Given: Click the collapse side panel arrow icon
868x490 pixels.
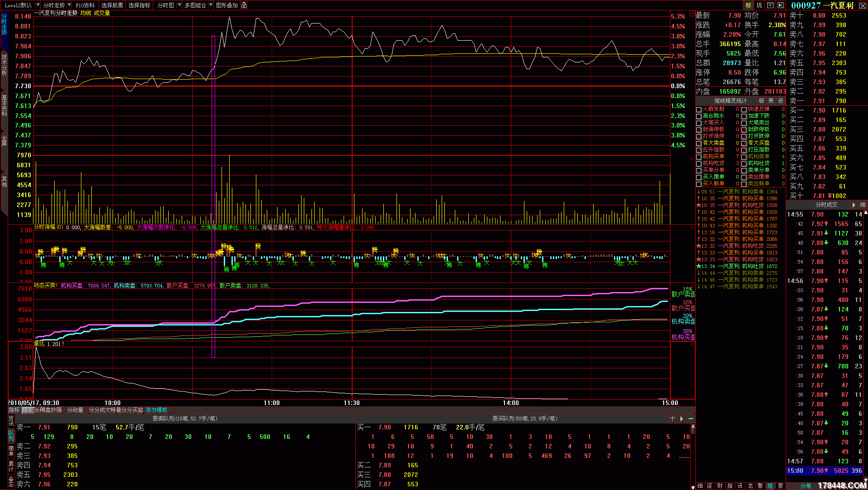Looking at the screenshot, I should tap(781, 5).
